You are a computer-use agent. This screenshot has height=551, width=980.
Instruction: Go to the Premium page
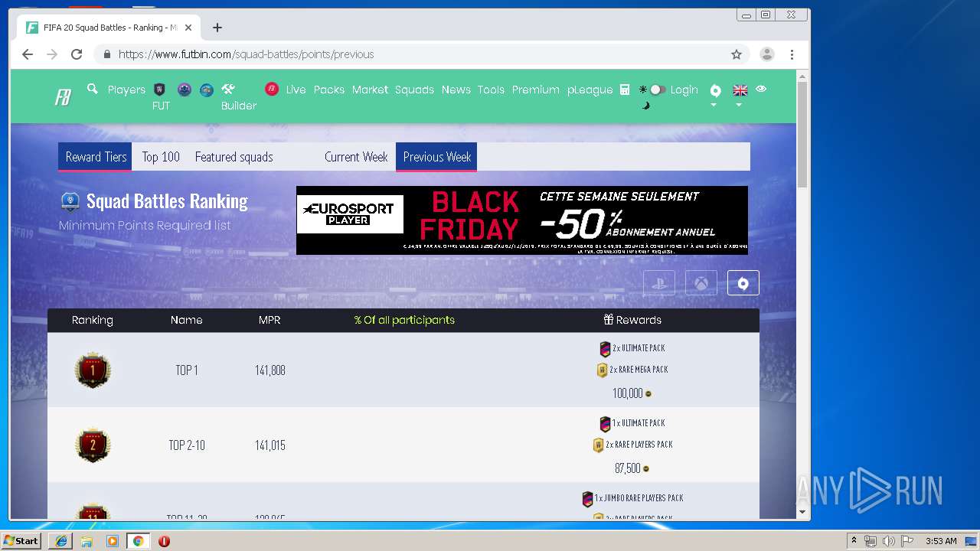point(535,90)
